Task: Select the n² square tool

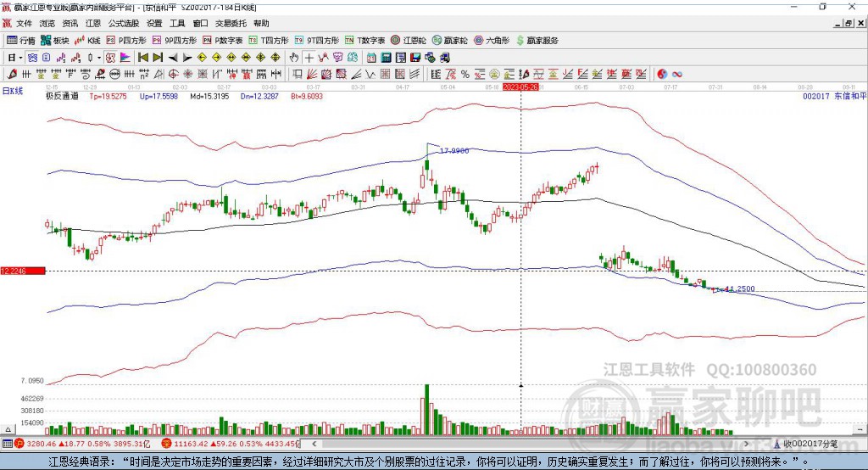Action: (x=144, y=74)
